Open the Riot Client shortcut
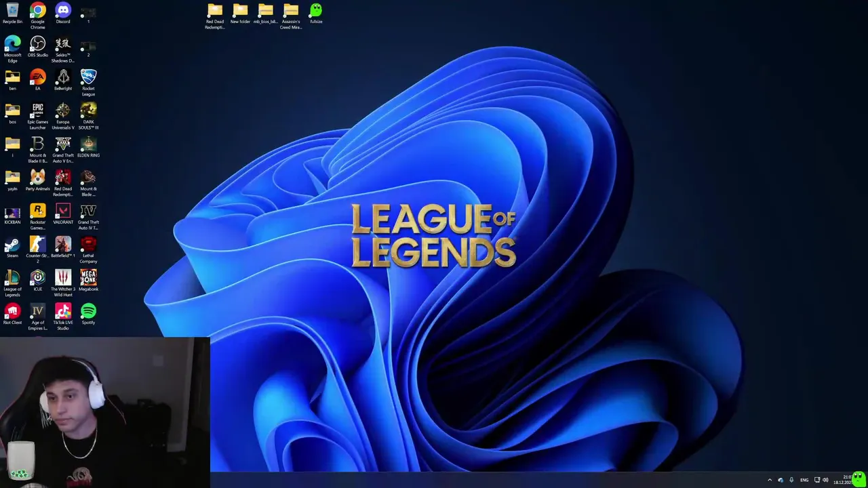Viewport: 868px width, 488px height. [x=12, y=314]
